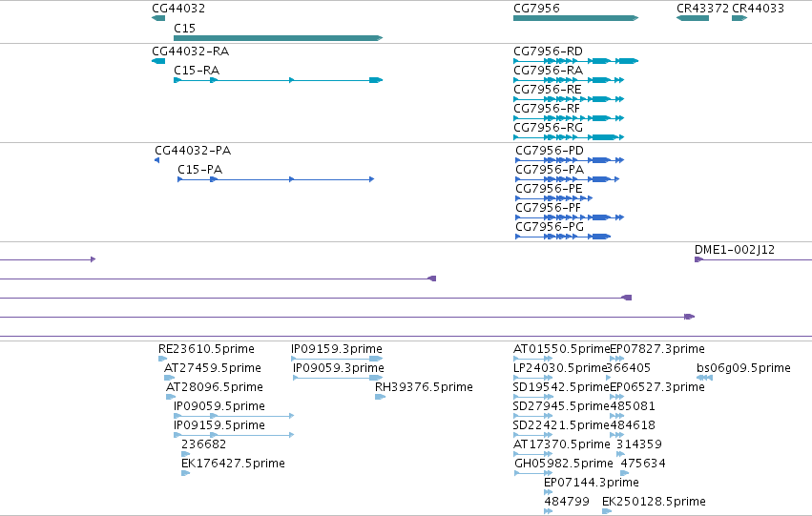Click feature 485081
Viewport: 812px width, 516px height.
point(616,416)
